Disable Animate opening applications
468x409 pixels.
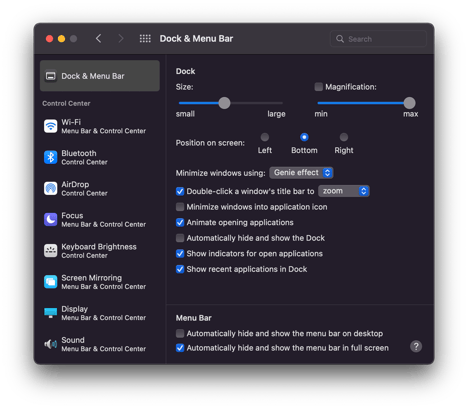coord(180,222)
